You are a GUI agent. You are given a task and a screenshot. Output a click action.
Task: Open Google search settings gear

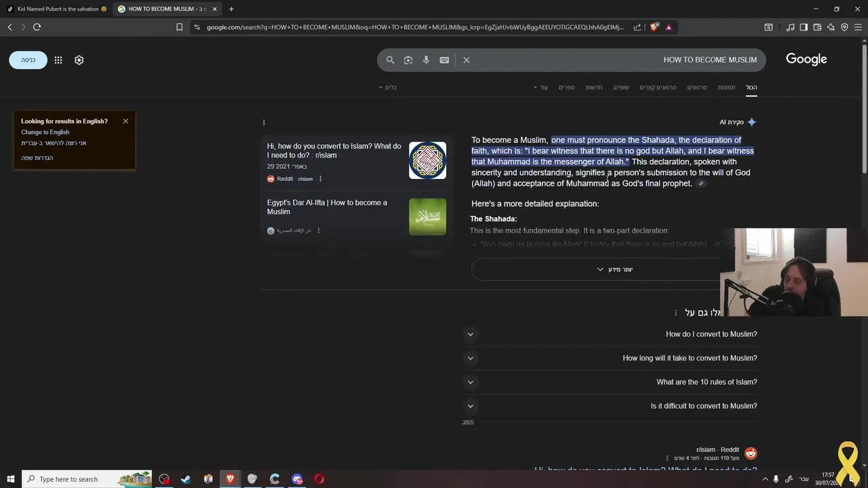79,60
